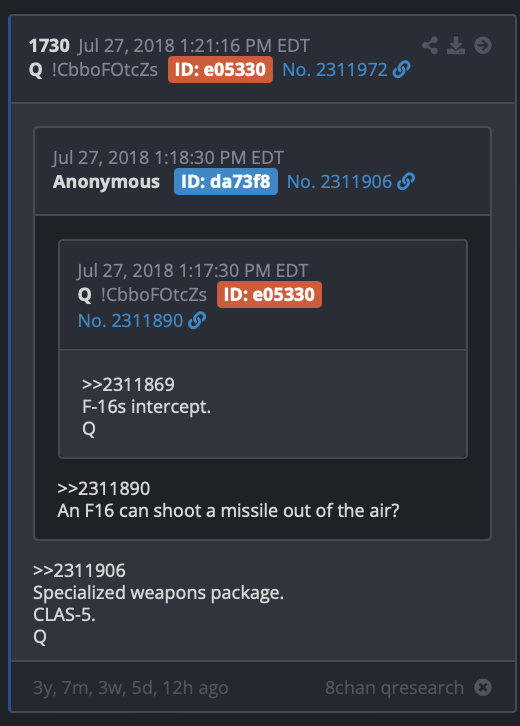This screenshot has width=520, height=726.
Task: Click chain link icon beside No. 2311906
Action: click(x=406, y=182)
